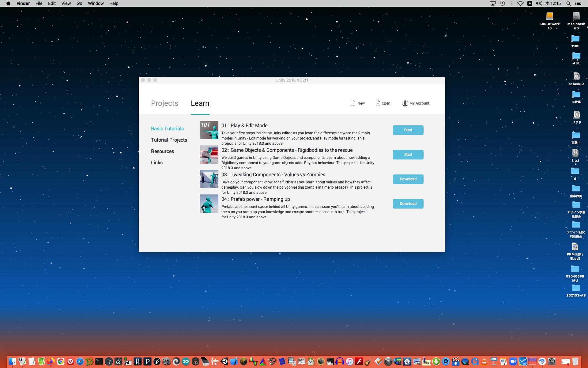
Task: Click Spotlight search magnifier in menu bar
Action: [x=568, y=3]
